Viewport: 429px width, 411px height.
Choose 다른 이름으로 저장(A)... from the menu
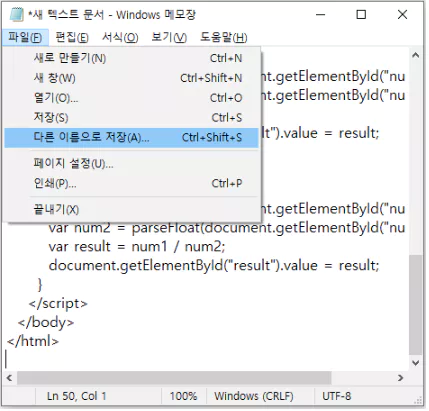click(131, 137)
